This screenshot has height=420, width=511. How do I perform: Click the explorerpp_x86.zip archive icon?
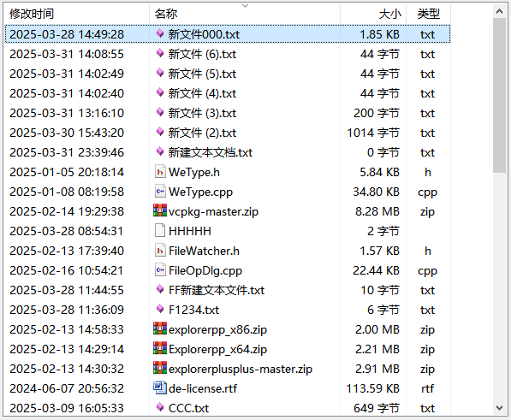click(160, 328)
